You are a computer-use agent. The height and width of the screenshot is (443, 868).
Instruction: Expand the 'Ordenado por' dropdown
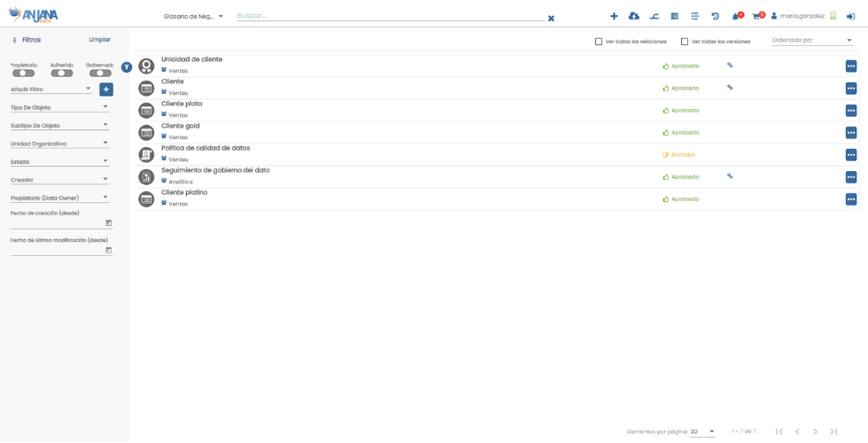(x=811, y=41)
